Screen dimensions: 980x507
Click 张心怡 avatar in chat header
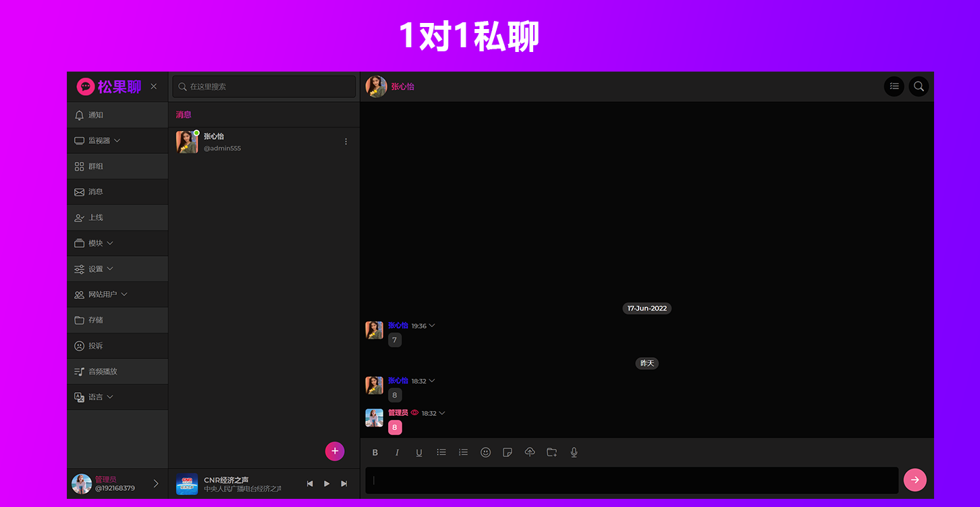376,86
